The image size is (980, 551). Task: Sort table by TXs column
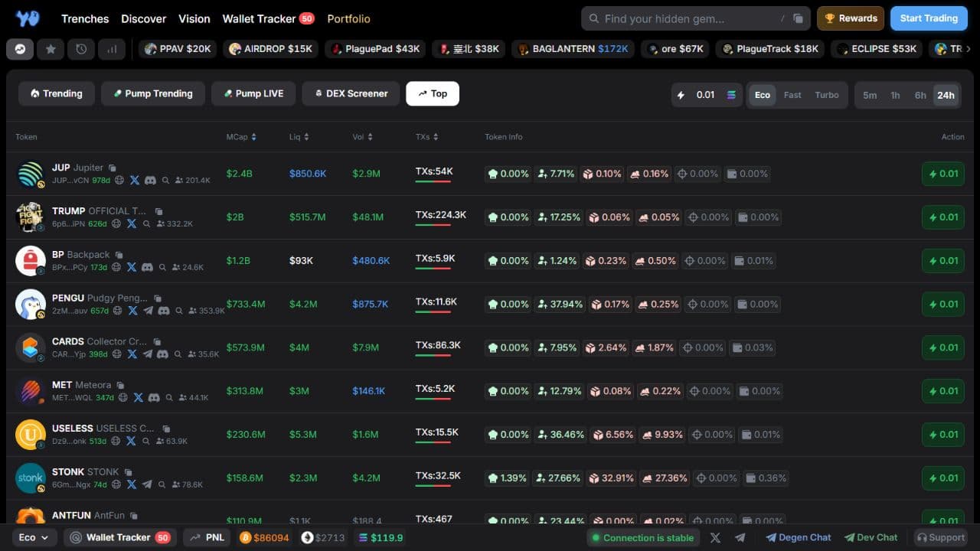tap(427, 137)
